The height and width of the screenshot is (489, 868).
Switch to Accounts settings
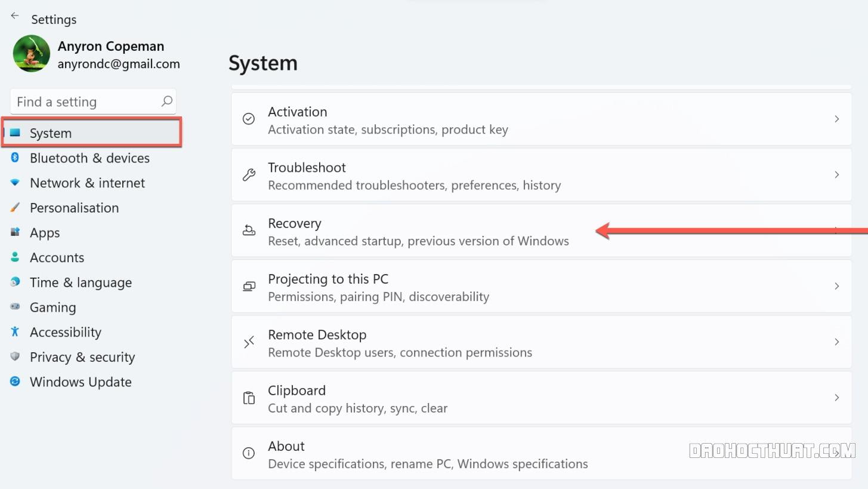57,257
